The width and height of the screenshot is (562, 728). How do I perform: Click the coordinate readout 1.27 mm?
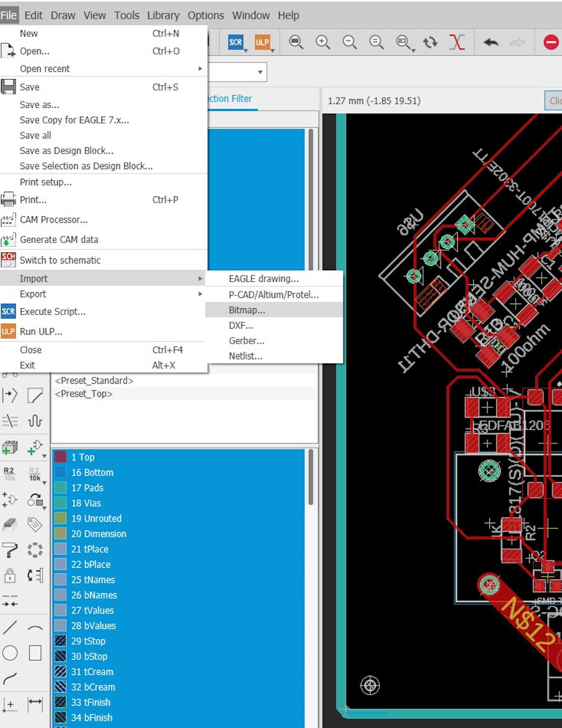click(x=374, y=101)
